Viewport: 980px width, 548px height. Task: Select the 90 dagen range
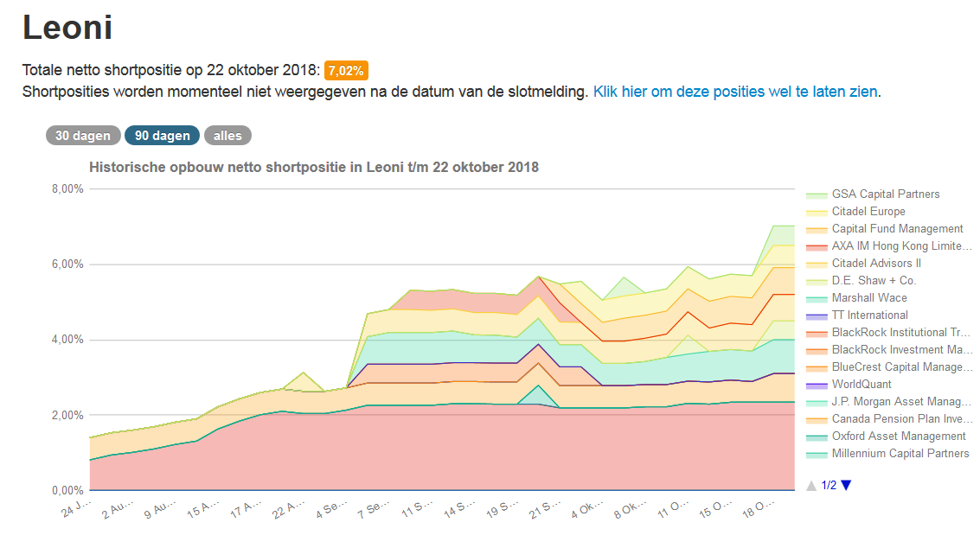(x=162, y=136)
